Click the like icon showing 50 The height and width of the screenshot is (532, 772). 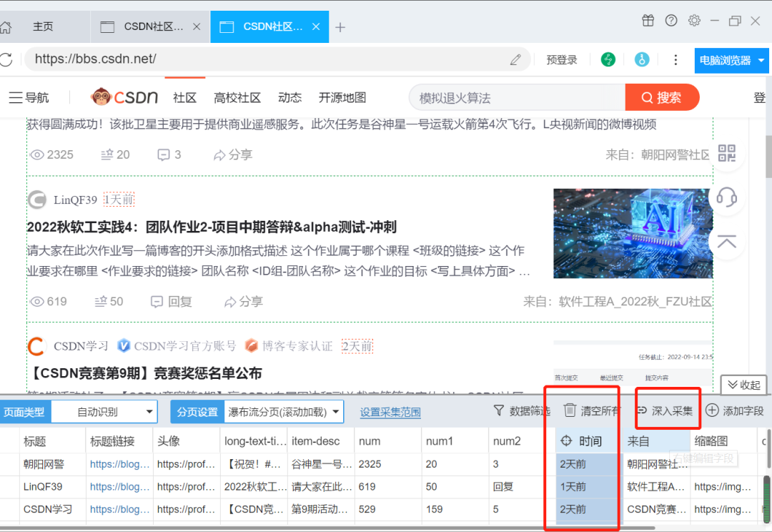pos(101,302)
